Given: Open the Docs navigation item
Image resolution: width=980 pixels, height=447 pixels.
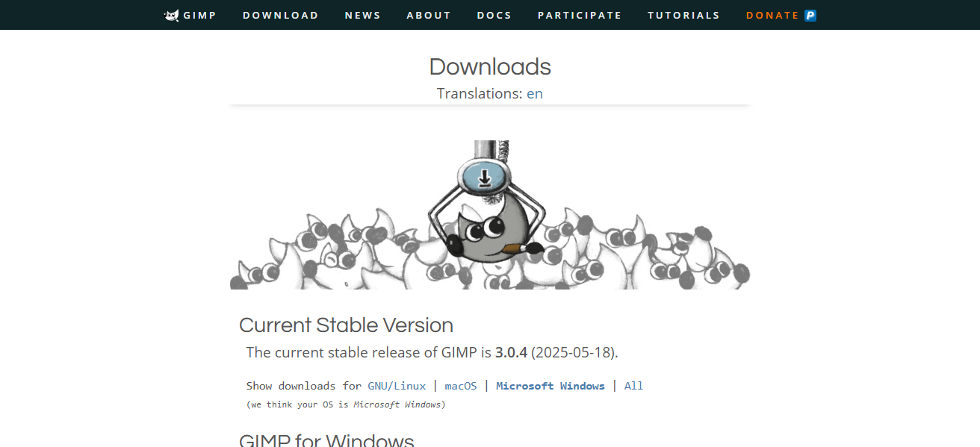Looking at the screenshot, I should [494, 15].
